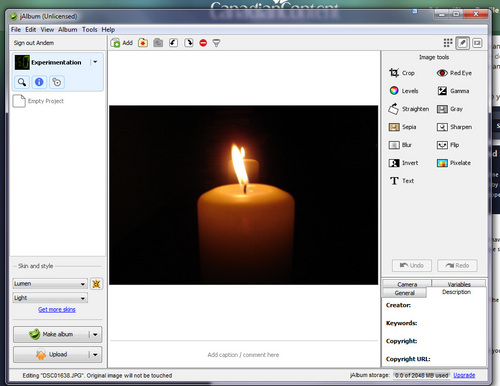Click the Upgrade storage link
Screen dimensions: 500x386
point(464,375)
